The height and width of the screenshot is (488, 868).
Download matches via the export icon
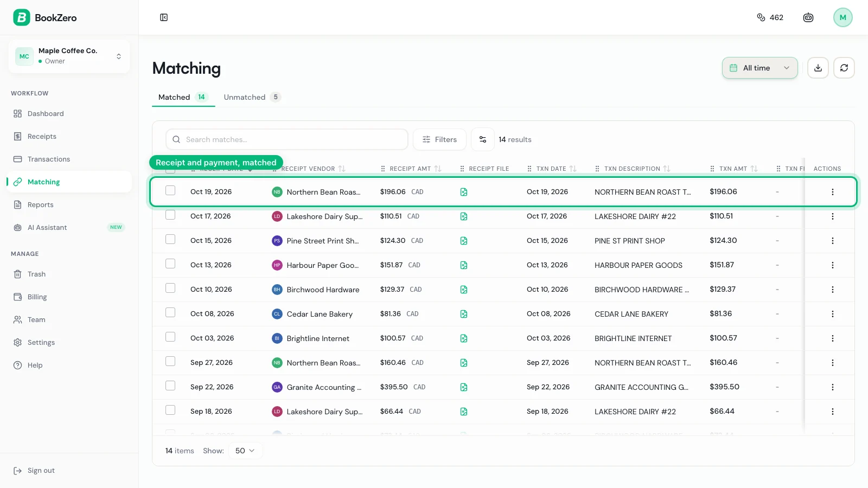(x=818, y=68)
